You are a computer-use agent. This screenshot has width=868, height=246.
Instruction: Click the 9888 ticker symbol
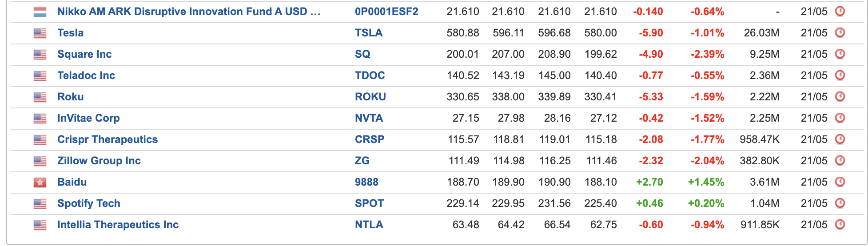coord(366,182)
